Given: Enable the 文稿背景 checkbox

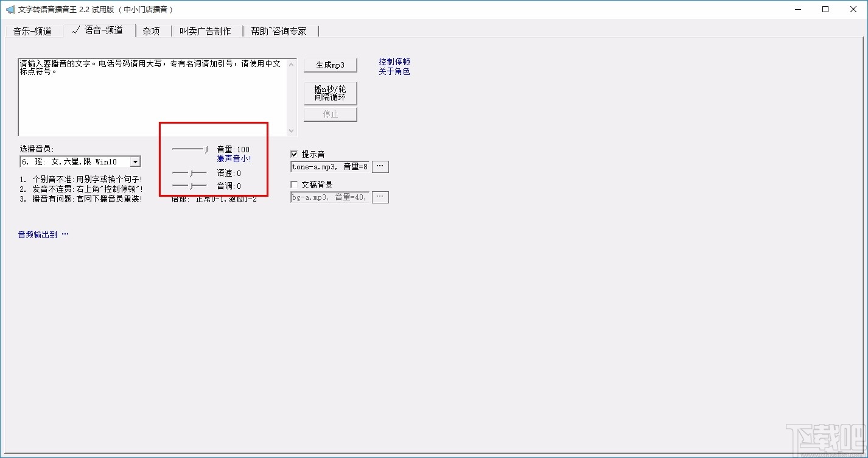Looking at the screenshot, I should pyautogui.click(x=294, y=184).
